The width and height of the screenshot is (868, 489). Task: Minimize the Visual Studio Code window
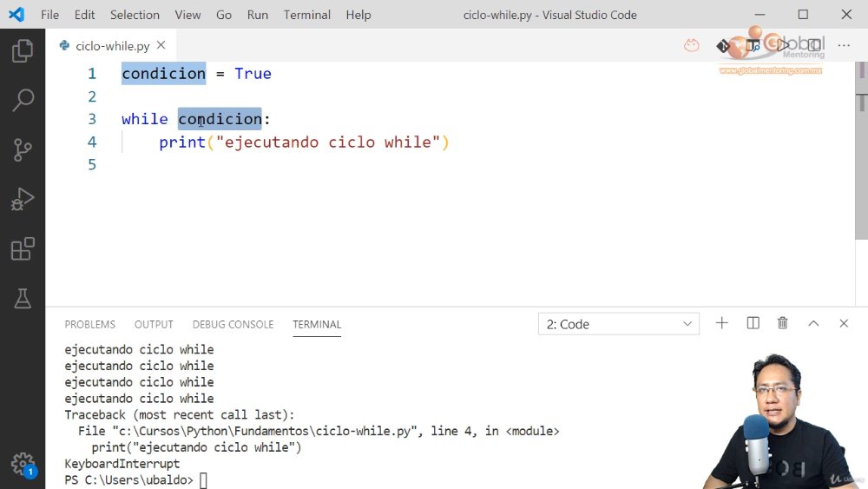(760, 15)
